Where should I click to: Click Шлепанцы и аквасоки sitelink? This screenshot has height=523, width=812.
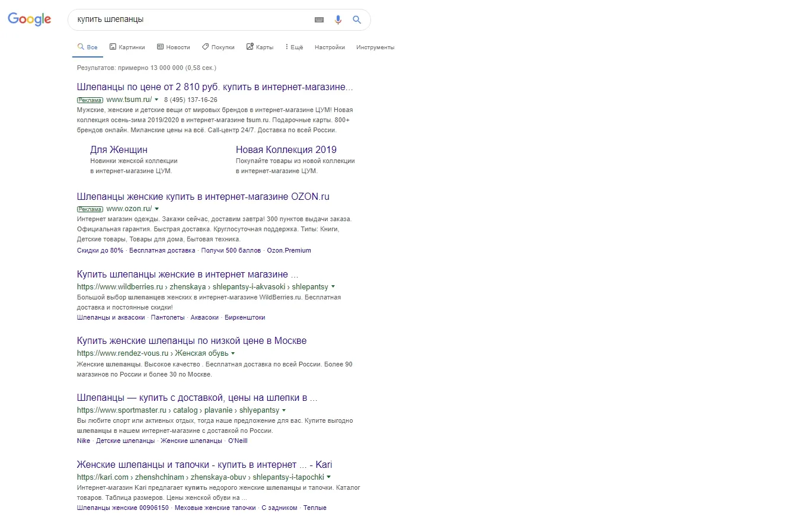tap(111, 317)
